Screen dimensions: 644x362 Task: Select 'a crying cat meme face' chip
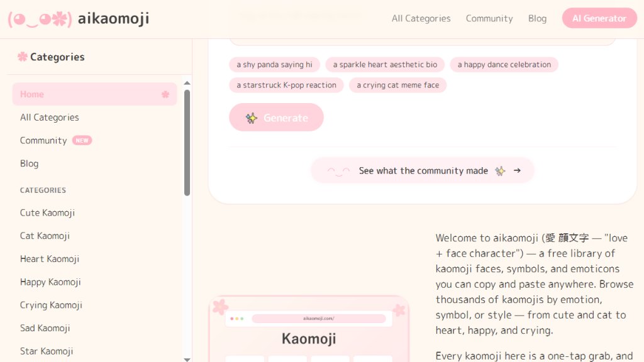397,85
